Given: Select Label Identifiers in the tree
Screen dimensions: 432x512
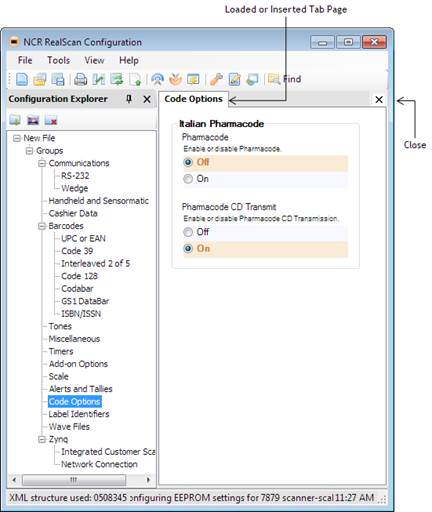Looking at the screenshot, I should (x=79, y=414).
